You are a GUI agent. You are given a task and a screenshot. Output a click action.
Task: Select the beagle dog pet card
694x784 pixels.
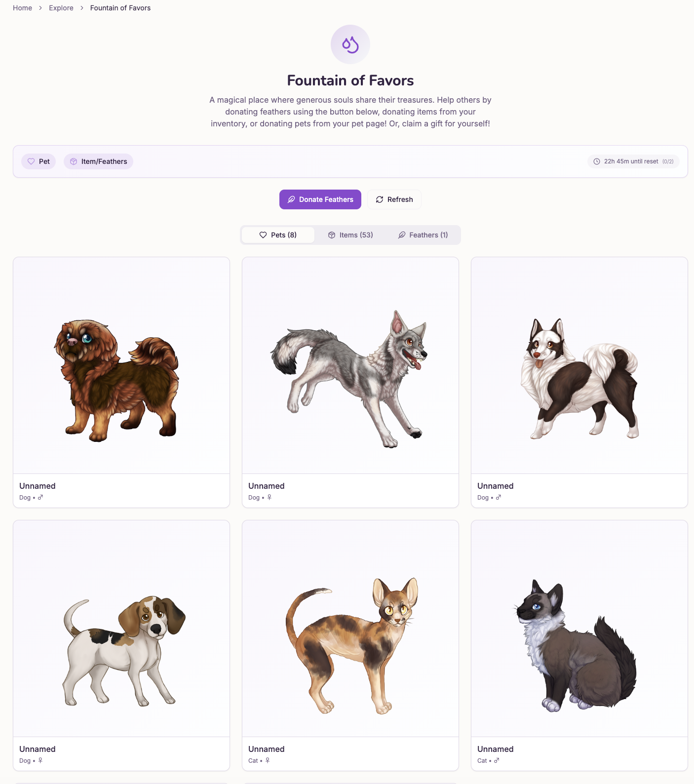coord(121,645)
